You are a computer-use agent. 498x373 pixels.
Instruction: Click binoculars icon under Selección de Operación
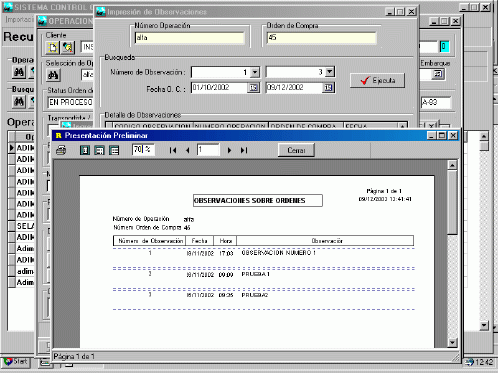(53, 75)
